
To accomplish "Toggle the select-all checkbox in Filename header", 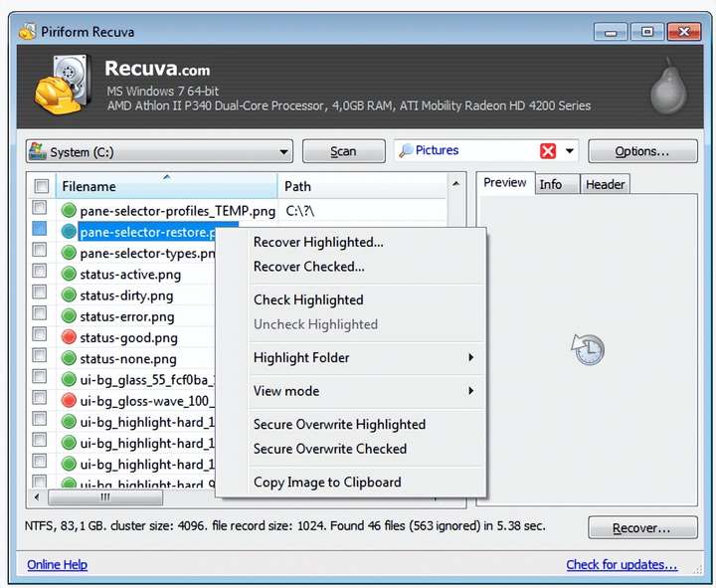I will point(42,186).
